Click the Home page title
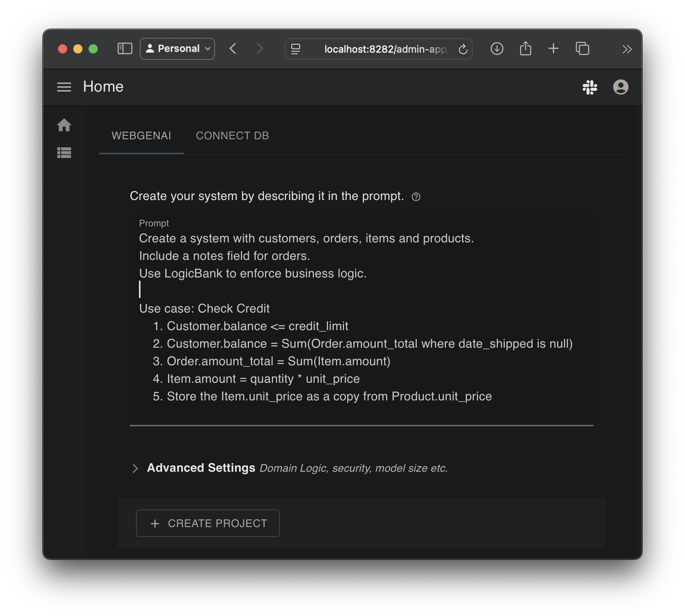This screenshot has width=685, height=616. click(x=103, y=87)
